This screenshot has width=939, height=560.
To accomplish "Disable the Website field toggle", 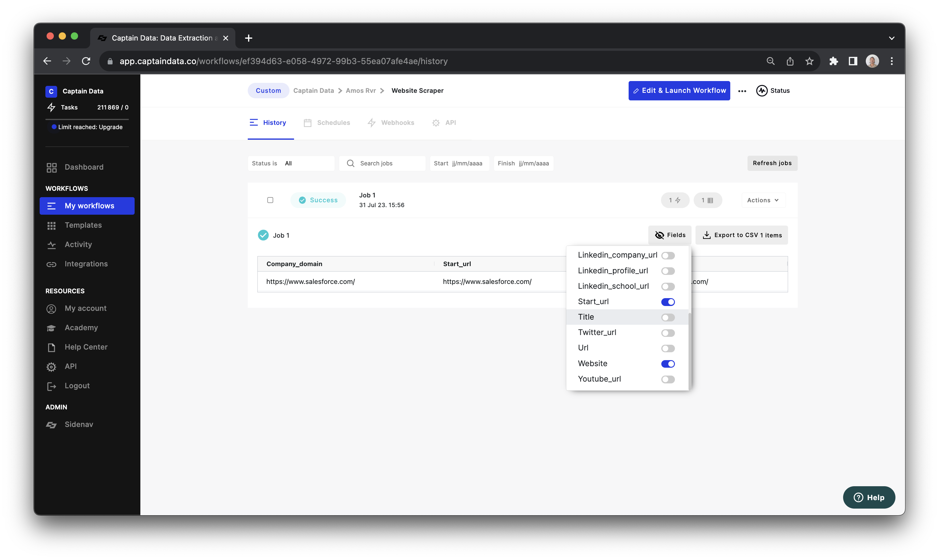I will 668,364.
